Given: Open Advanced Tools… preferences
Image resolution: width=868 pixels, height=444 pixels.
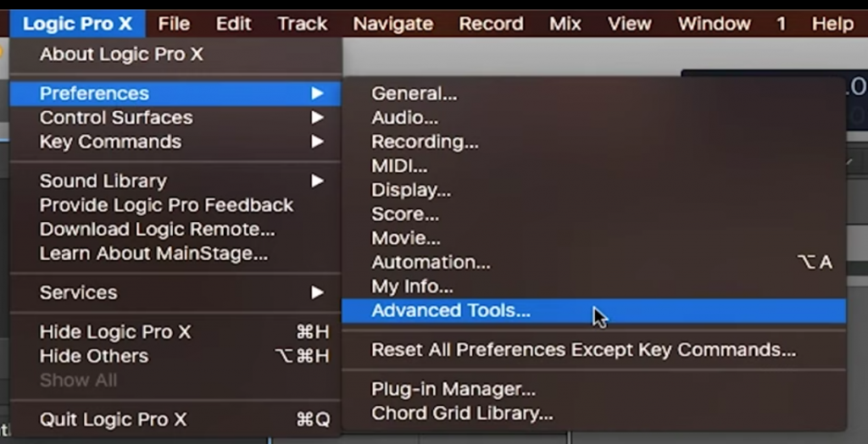Looking at the screenshot, I should pos(594,311).
